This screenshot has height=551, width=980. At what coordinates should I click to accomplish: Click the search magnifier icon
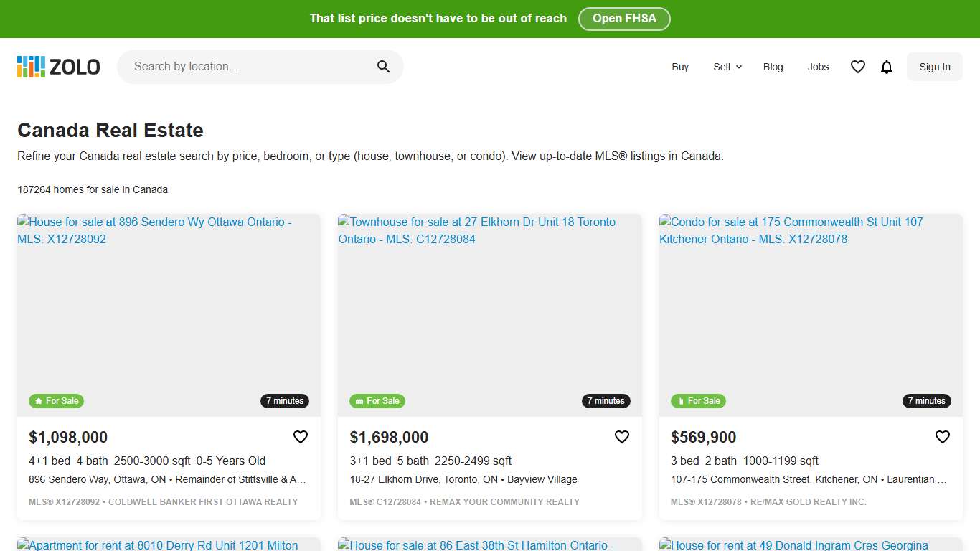[x=383, y=67]
